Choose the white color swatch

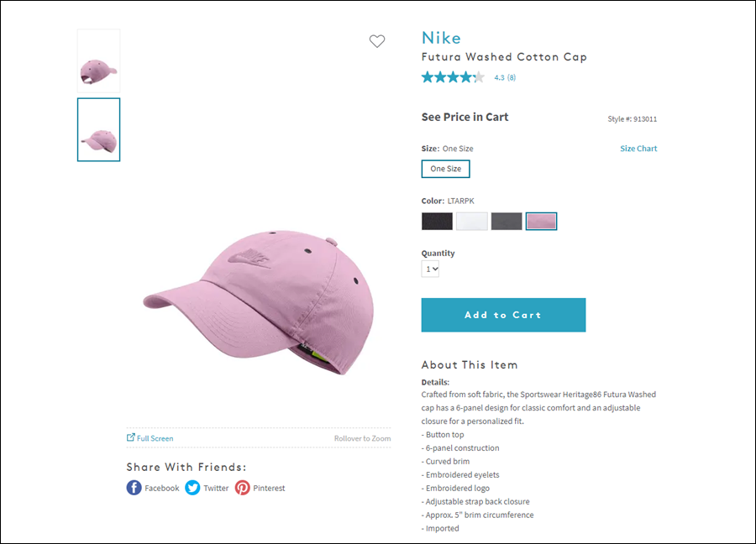click(471, 221)
